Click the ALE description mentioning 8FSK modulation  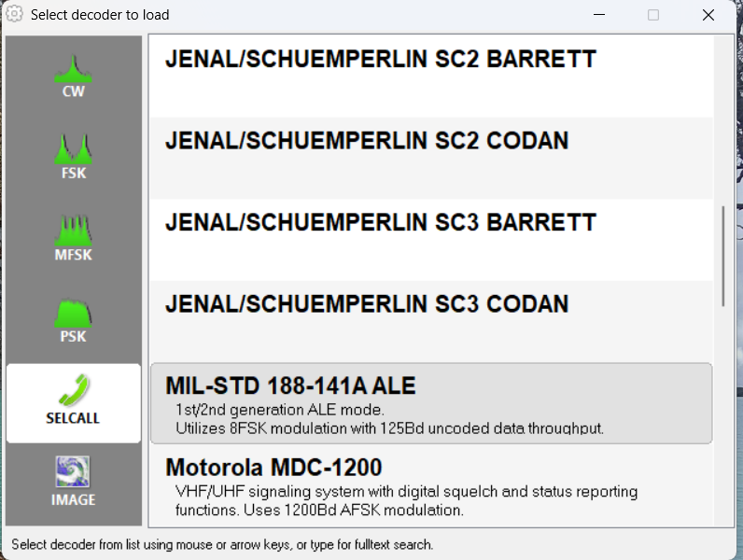click(x=390, y=428)
